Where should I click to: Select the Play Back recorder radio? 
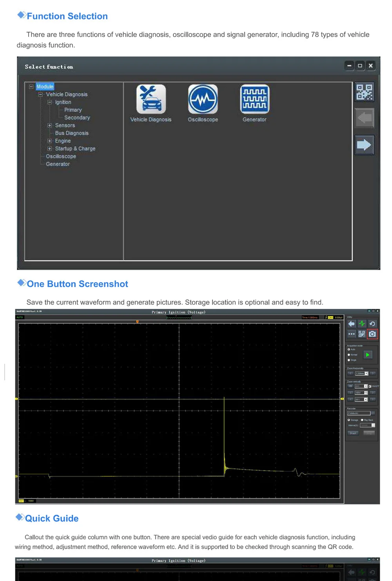pos(362,420)
